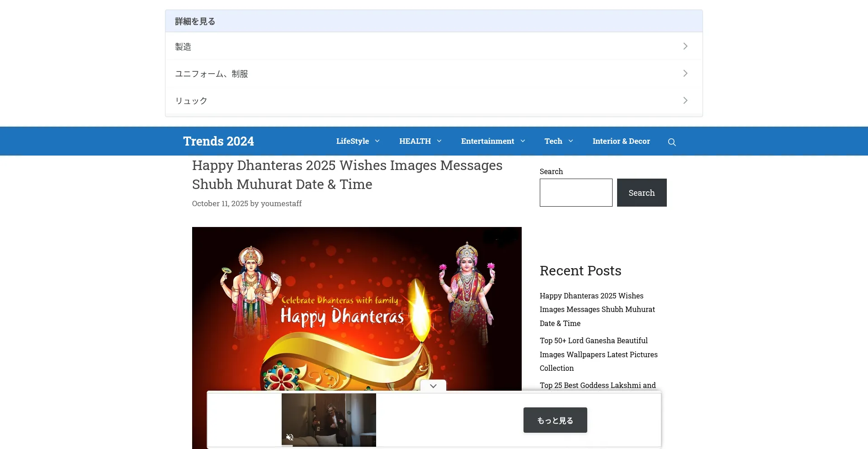Viewport: 868px width, 449px height.
Task: Open the 製造 ad row chevron
Action: pos(685,46)
